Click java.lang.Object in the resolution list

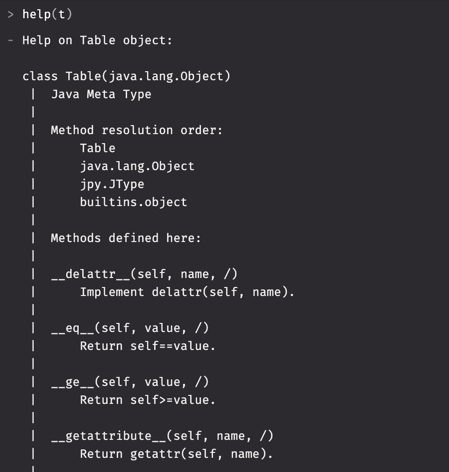point(137,166)
